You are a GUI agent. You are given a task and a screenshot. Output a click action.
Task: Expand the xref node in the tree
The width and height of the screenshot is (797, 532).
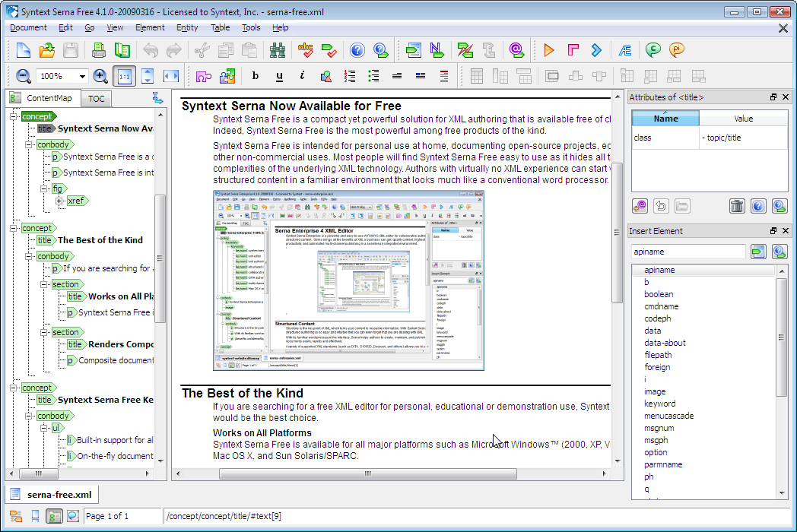click(x=59, y=201)
